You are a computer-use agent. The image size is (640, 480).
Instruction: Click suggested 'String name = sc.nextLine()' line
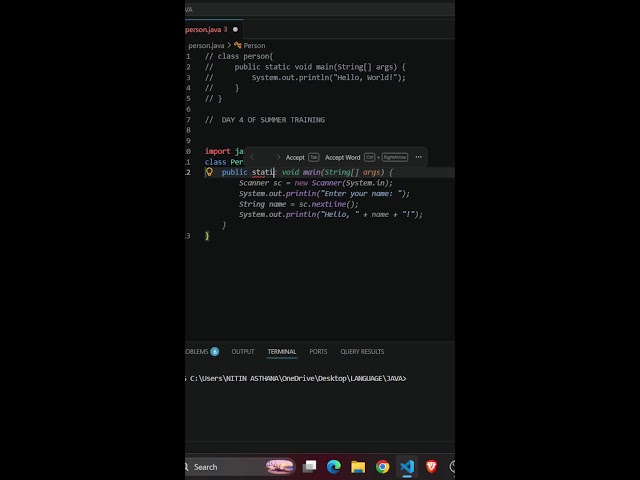[x=298, y=204]
